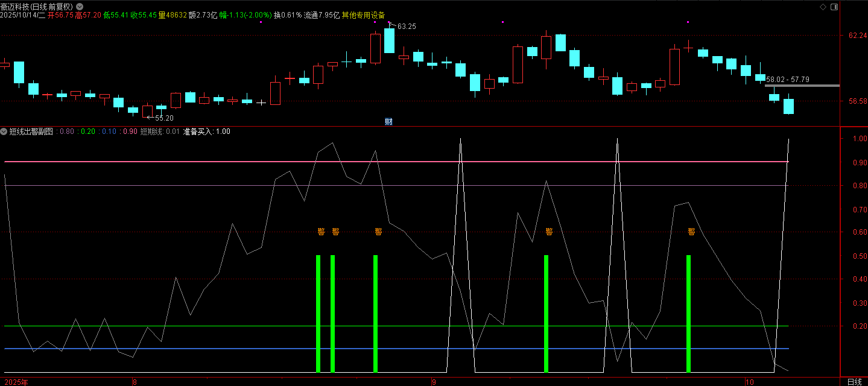Click the 63.25 high price label
The width and height of the screenshot is (868, 386).
click(x=407, y=27)
